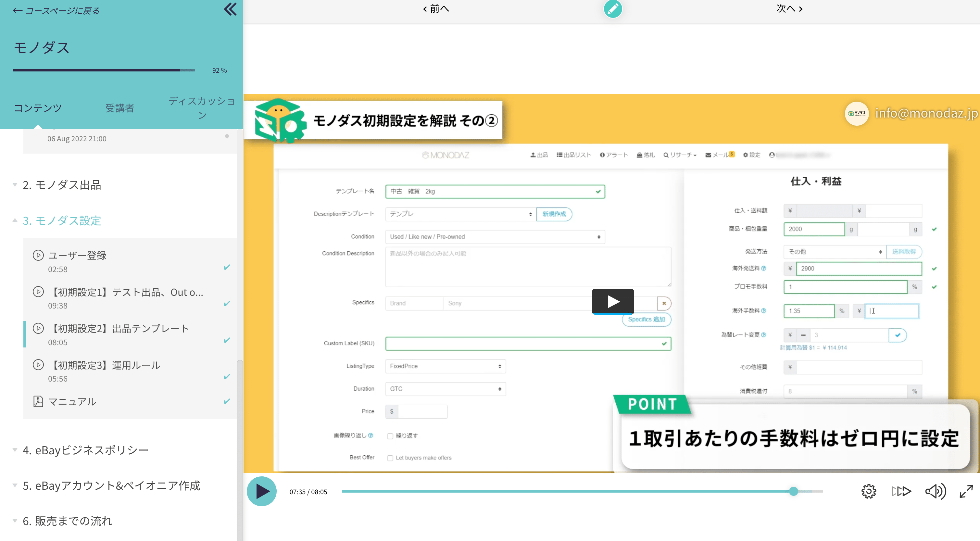The width and height of the screenshot is (980, 541).
Task: Click the center video play overlay button
Action: click(x=612, y=301)
